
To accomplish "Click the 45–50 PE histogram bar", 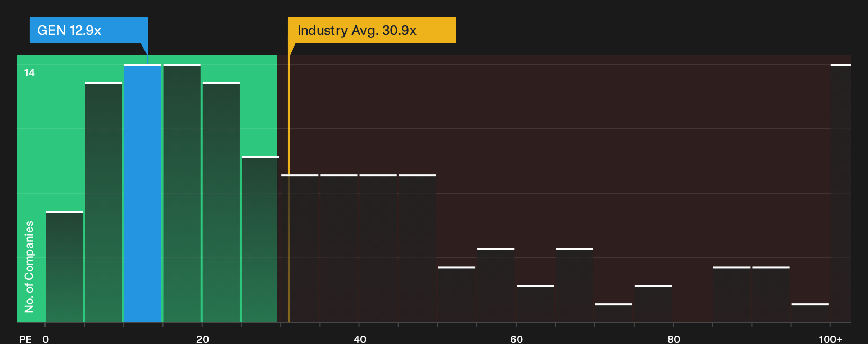I will [x=418, y=248].
